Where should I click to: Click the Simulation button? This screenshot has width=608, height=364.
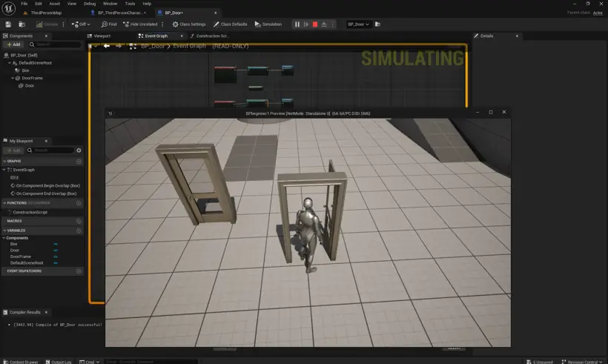[x=268, y=24]
